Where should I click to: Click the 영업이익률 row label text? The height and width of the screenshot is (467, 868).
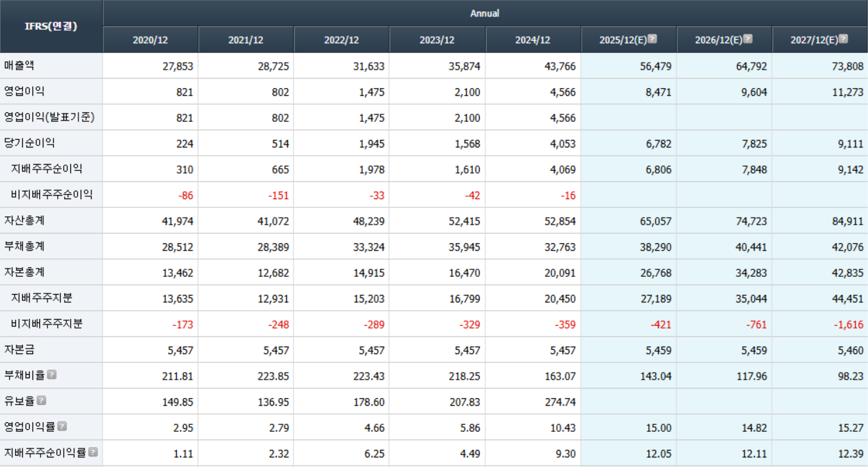click(30, 427)
